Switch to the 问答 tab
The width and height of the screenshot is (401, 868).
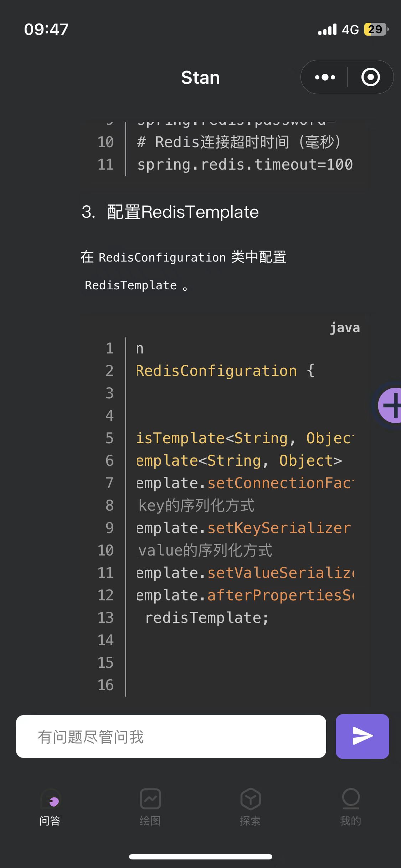[x=50, y=807]
